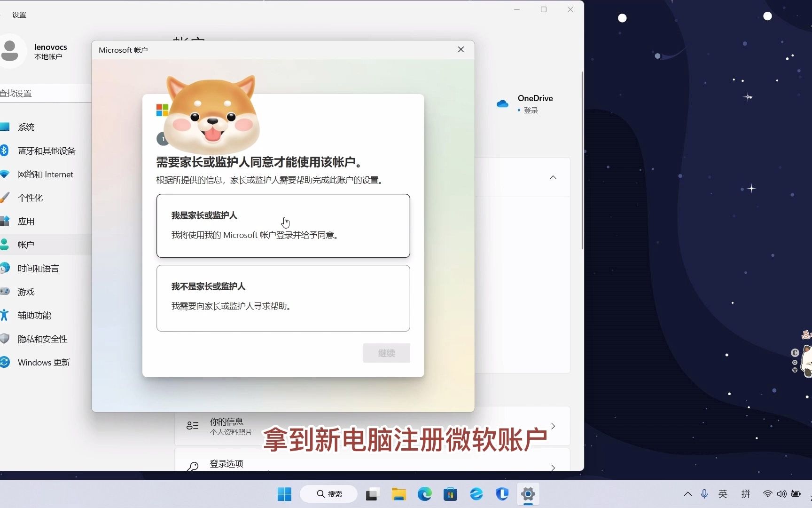Click the 查找设置 search field
Screen dimensions: 812x508
coord(46,93)
